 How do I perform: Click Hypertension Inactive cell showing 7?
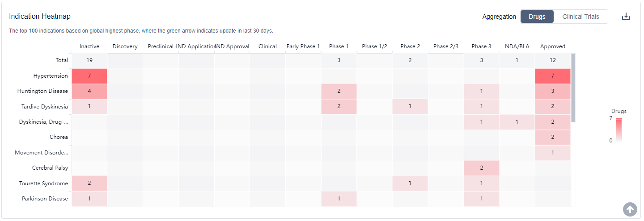(89, 76)
